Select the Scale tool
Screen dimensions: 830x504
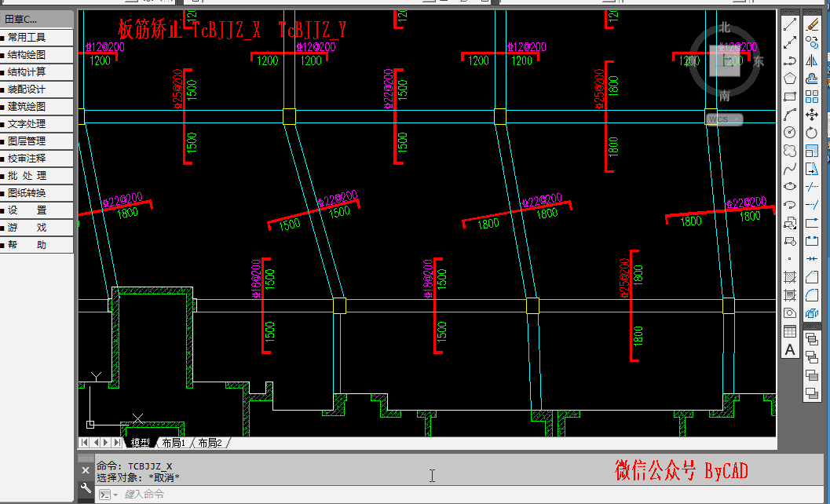[x=812, y=151]
